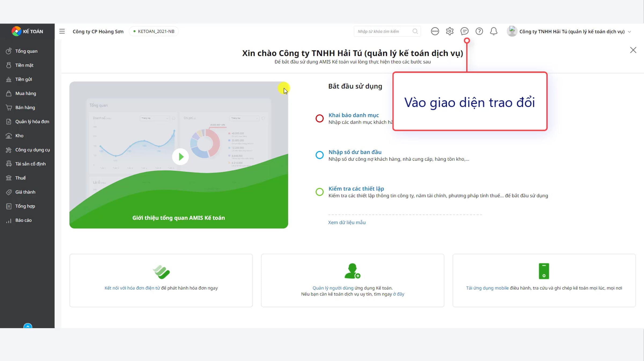
Task: Select the Kiểm tra các thiết lập step circle
Action: (x=320, y=192)
